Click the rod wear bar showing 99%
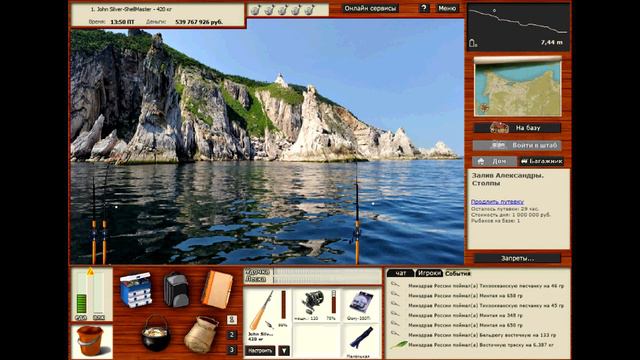This screenshot has width=640, height=360. click(283, 304)
